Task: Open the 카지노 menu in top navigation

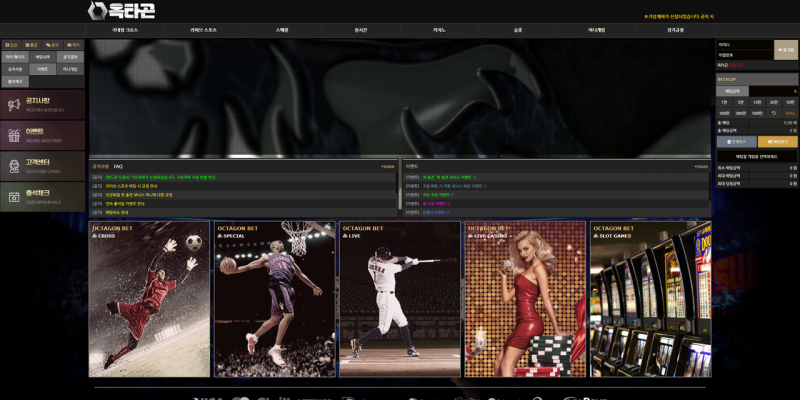Action: [439, 31]
